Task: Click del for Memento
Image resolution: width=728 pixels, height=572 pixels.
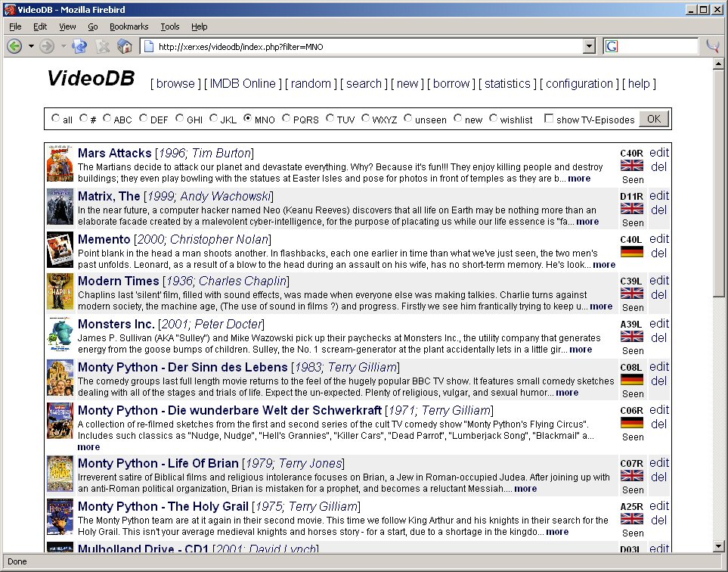Action: 658,253
